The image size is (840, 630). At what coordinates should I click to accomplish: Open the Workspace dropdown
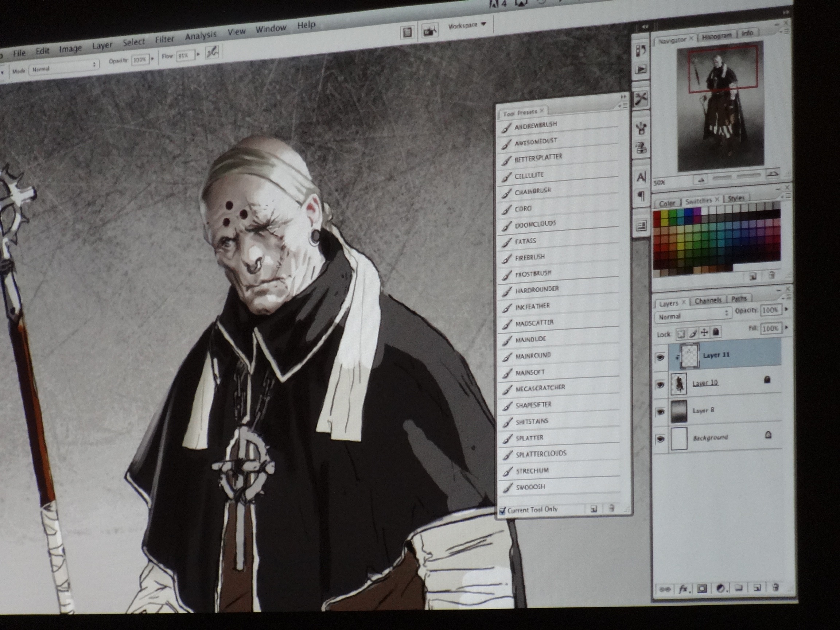click(x=467, y=26)
